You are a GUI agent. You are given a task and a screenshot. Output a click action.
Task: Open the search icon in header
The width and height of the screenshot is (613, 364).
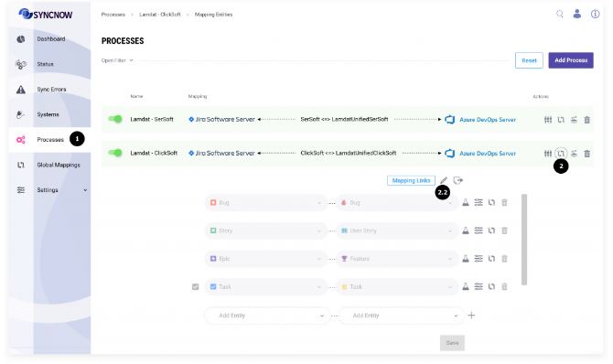pyautogui.click(x=560, y=14)
